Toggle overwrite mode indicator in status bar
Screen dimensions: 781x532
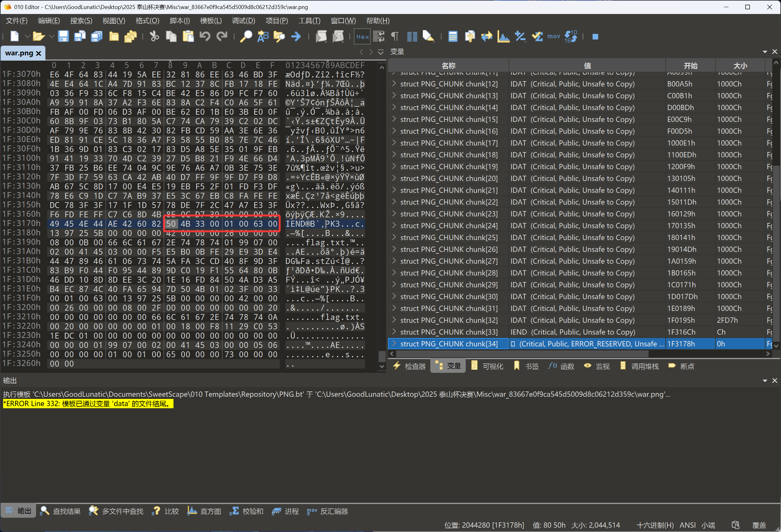(x=759, y=525)
